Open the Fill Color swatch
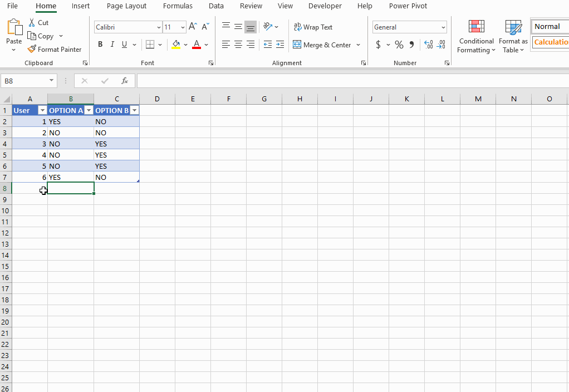The width and height of the screenshot is (569, 392). pos(176,45)
